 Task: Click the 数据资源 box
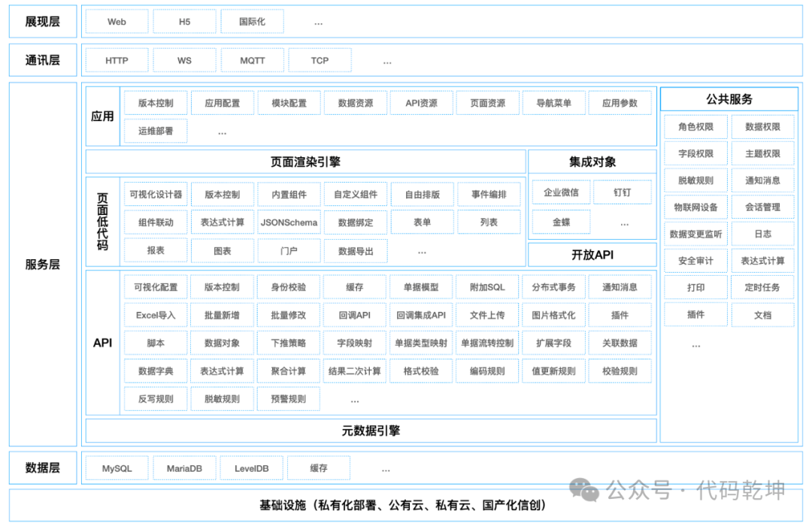[355, 103]
